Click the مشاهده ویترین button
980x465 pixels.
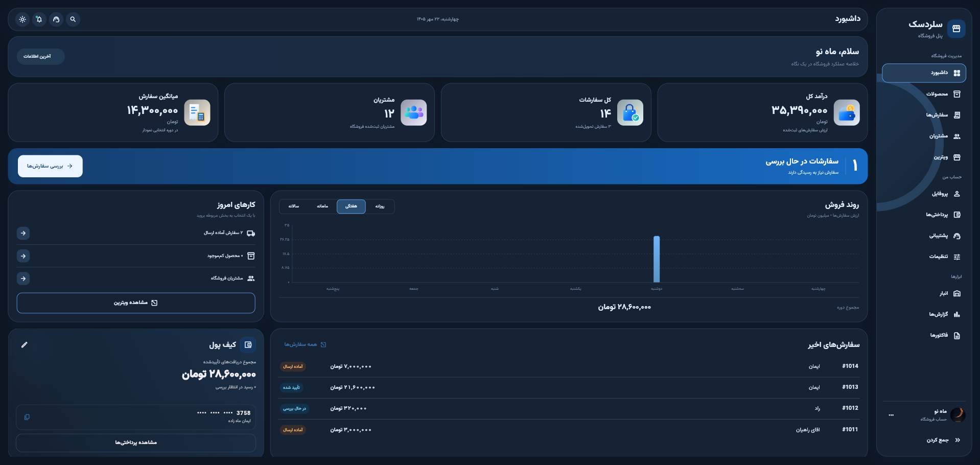(x=136, y=303)
